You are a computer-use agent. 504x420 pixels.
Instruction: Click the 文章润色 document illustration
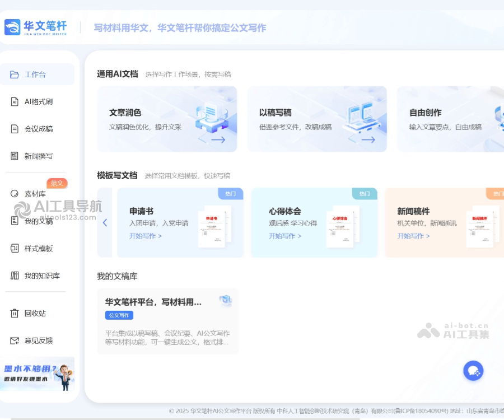(212, 116)
